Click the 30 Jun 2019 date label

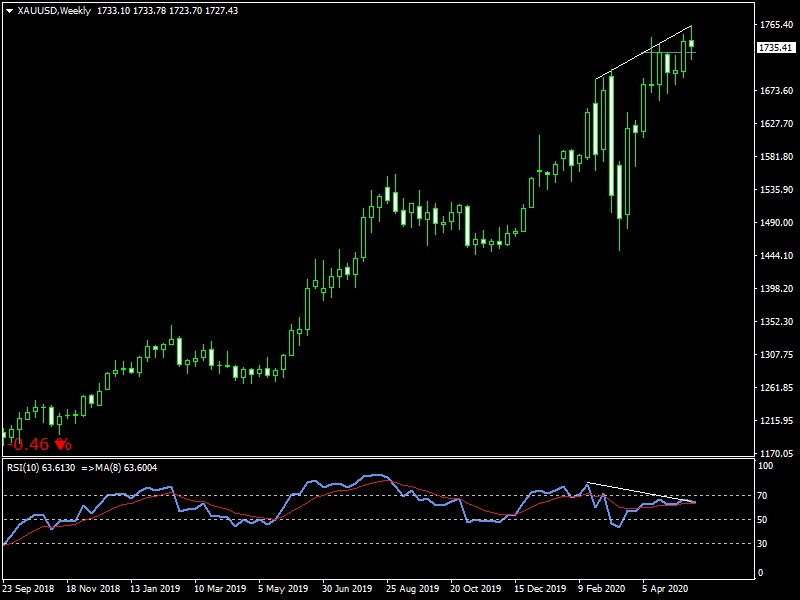pos(347,589)
